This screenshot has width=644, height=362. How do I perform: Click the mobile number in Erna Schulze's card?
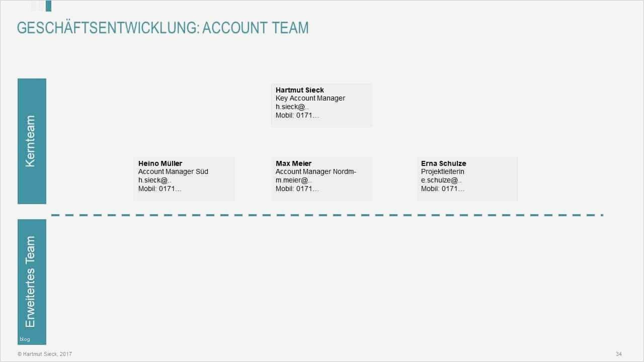[443, 189]
